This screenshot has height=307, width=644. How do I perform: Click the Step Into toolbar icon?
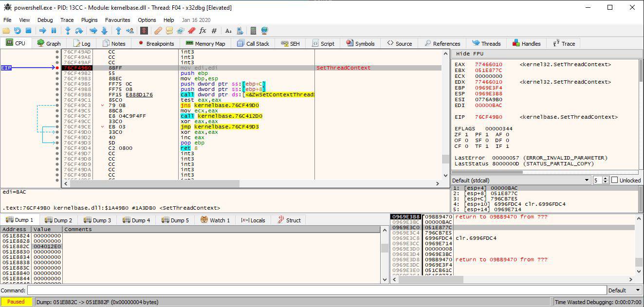coord(68,31)
